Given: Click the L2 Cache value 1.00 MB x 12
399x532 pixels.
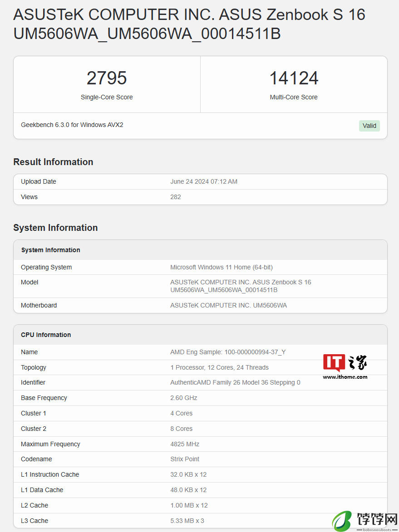Looking at the screenshot, I should click(189, 505).
